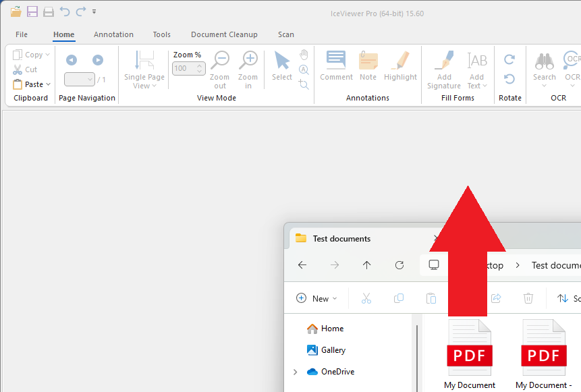Screen dimensions: 581x392
Task: Select OneDrive in Explorer sidebar
Action: [x=331, y=372]
